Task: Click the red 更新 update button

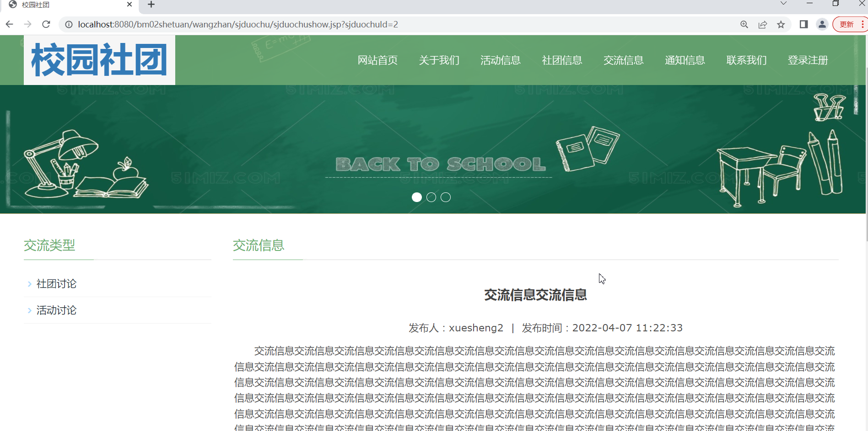Action: [846, 25]
